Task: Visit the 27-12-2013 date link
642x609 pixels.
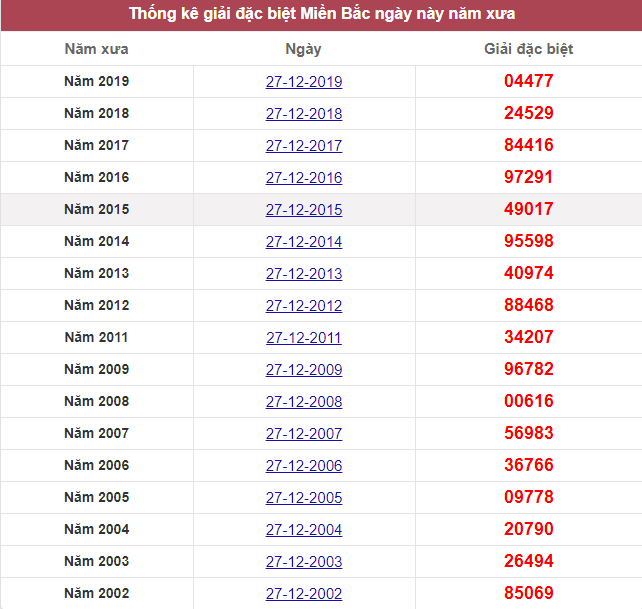Action: click(x=304, y=274)
